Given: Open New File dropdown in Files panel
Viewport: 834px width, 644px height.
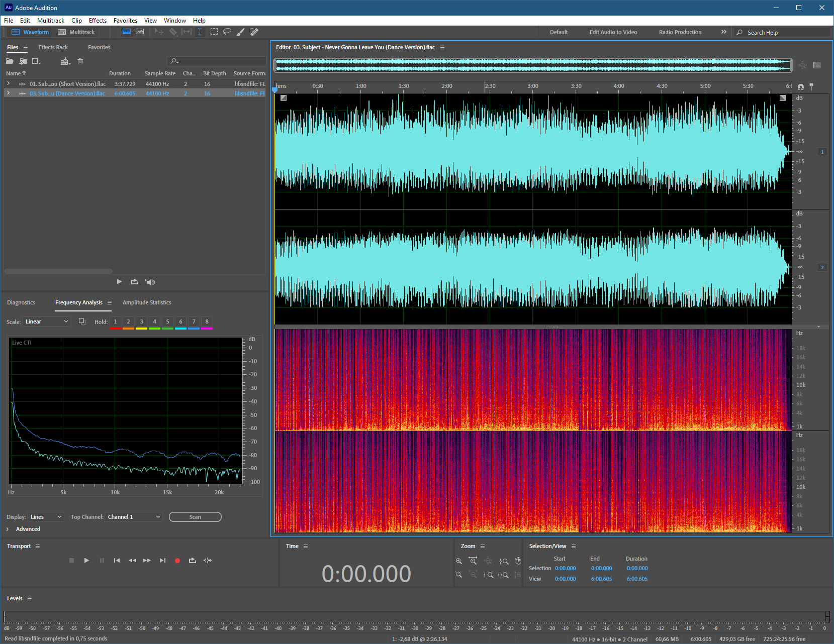Looking at the screenshot, I should 36,61.
